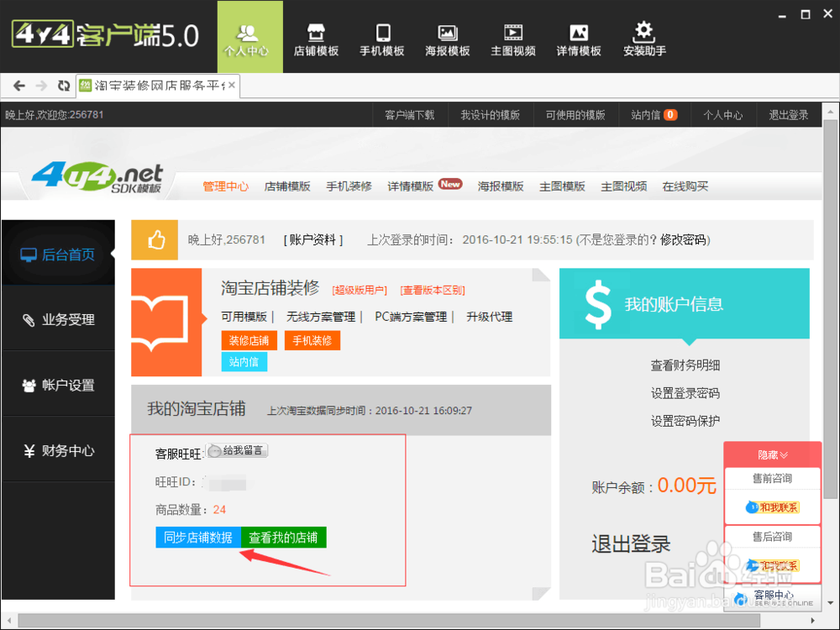
Task: Go back with the browser back arrow
Action: click(19, 86)
